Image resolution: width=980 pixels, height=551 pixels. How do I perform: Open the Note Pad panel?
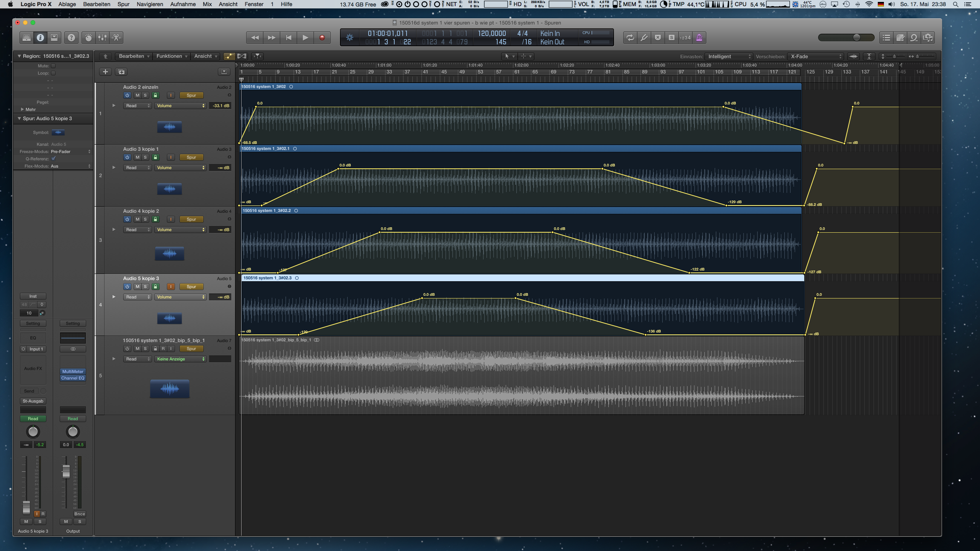[900, 37]
